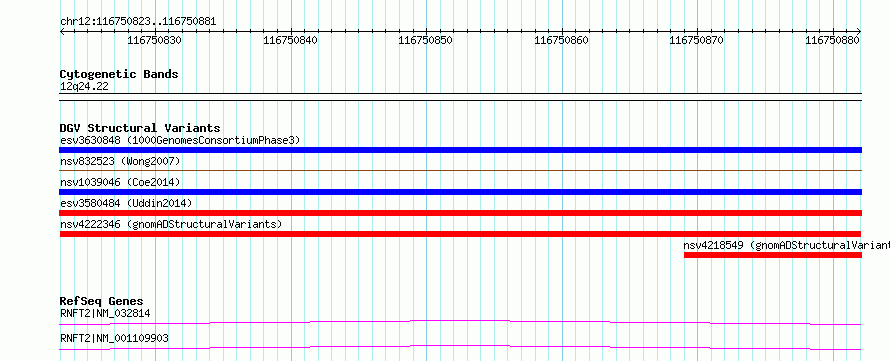Screen dimensions: 890x361
Task: Click the 12q24.22 band label
Action: pos(84,87)
